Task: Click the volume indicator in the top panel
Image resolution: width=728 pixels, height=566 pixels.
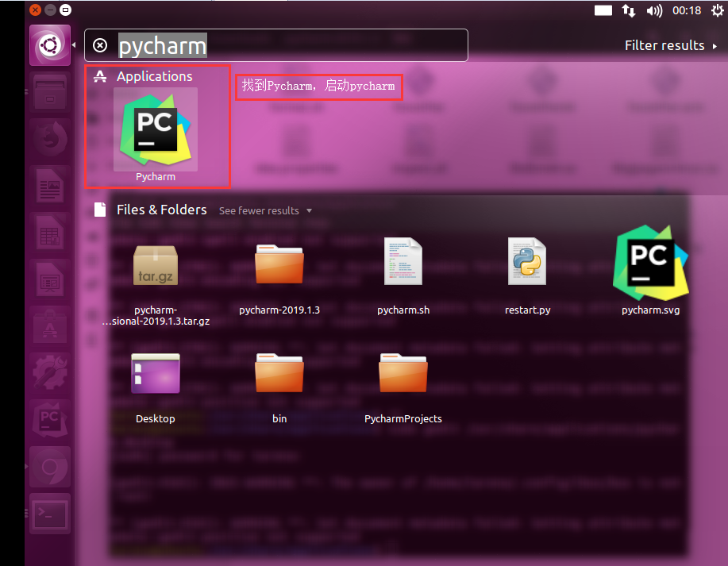Action: 654,10
